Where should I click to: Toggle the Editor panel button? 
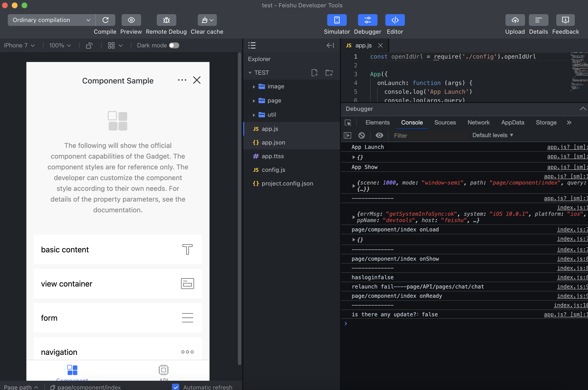395,20
